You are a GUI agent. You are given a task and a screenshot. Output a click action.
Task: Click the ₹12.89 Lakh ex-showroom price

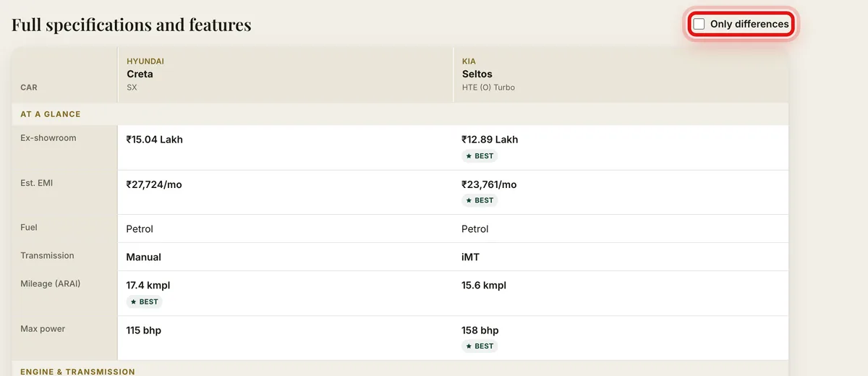[x=490, y=140]
